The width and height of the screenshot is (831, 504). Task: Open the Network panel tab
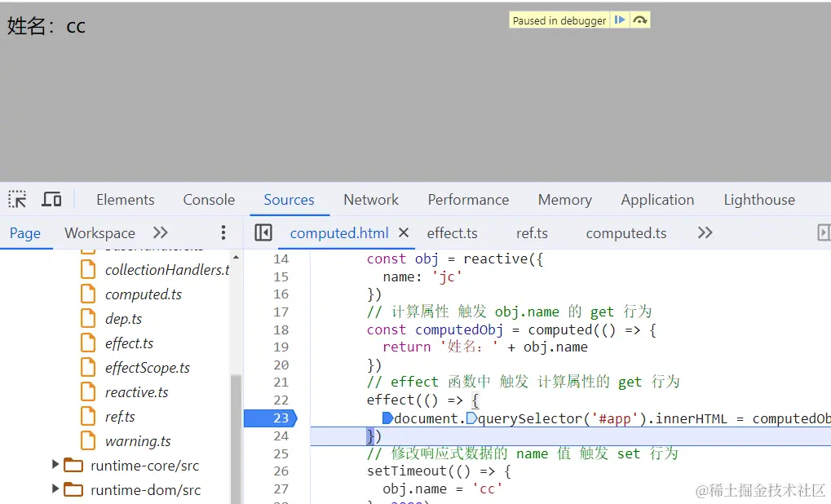[371, 200]
